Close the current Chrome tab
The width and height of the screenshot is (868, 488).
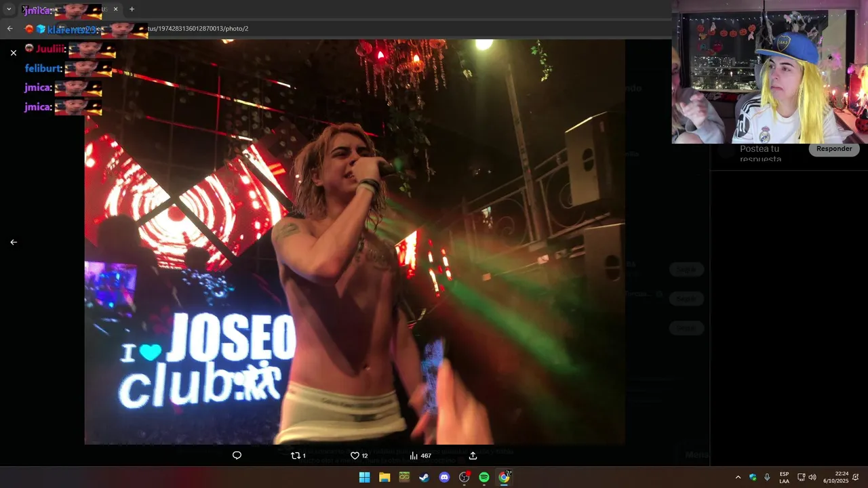(115, 9)
